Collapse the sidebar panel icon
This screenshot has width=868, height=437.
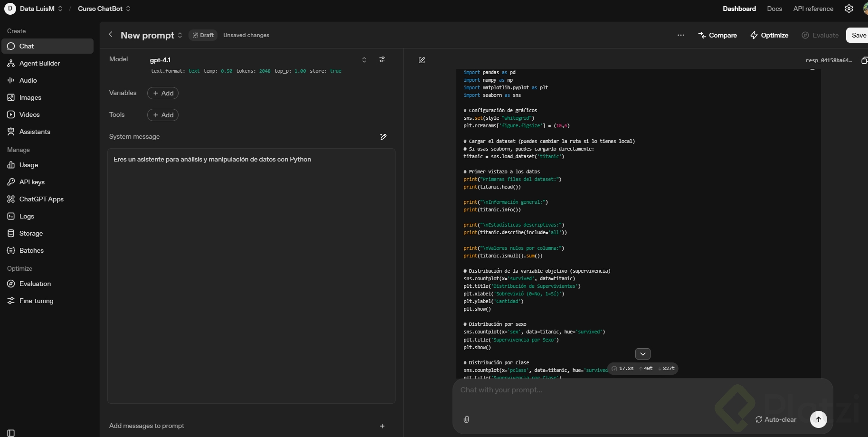pos(11,433)
